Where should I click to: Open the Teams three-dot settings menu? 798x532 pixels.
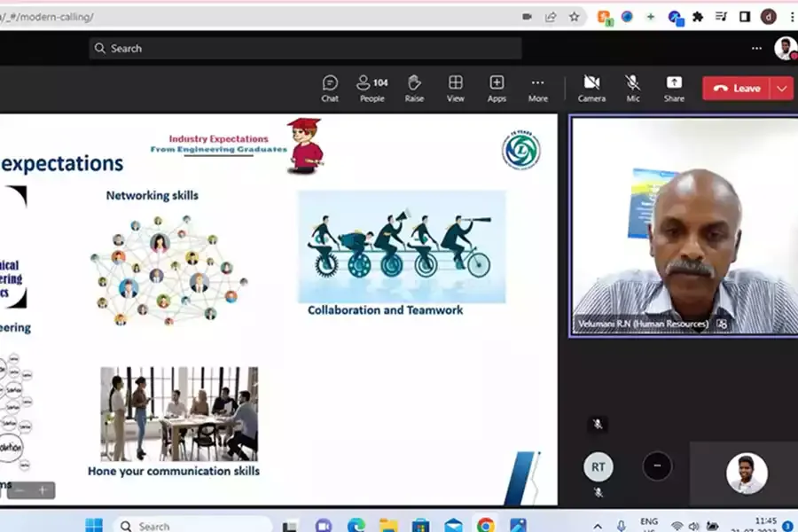756,49
